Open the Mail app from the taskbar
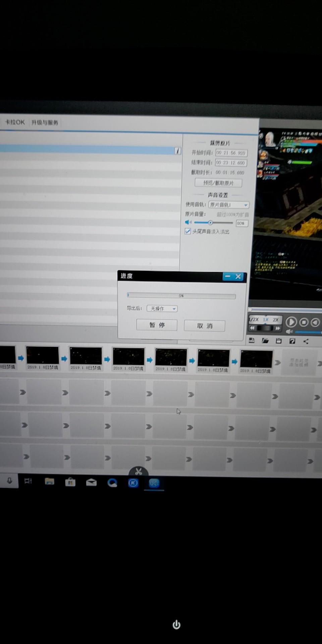 (x=91, y=482)
